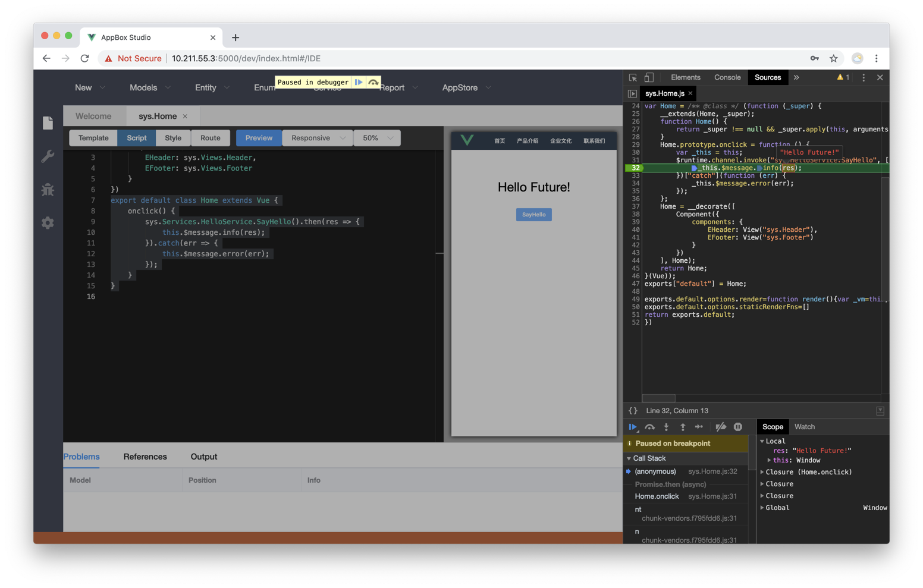Click the Preview button
This screenshot has width=923, height=588.
[x=259, y=138]
